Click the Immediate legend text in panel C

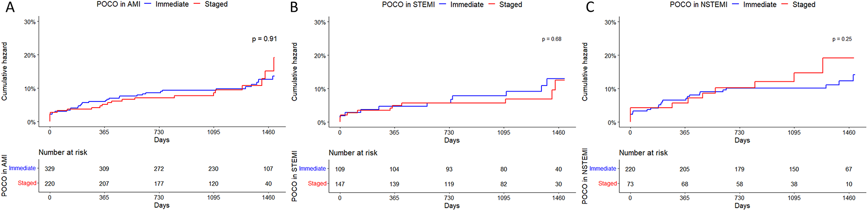pyautogui.click(x=760, y=5)
